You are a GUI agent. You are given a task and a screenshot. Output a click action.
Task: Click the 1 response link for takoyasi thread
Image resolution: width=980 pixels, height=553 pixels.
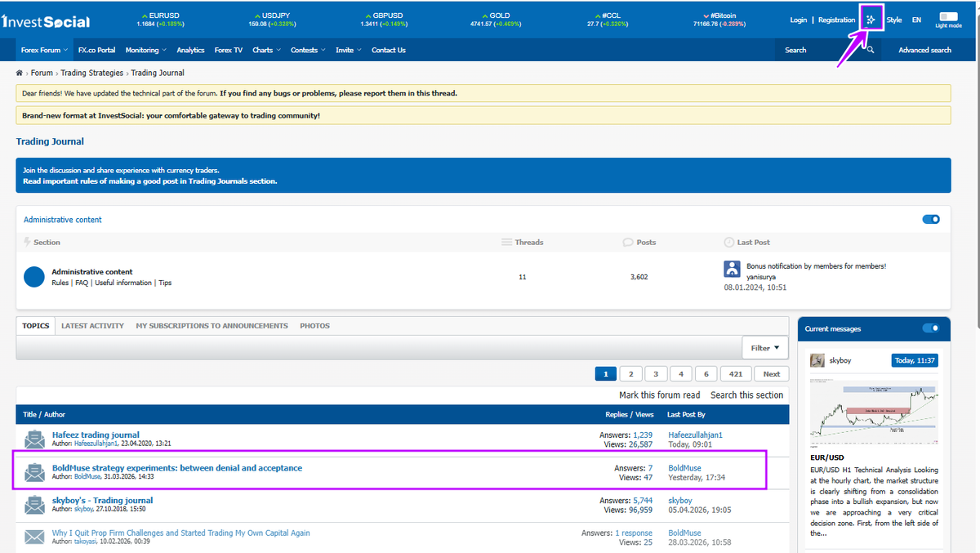point(634,533)
